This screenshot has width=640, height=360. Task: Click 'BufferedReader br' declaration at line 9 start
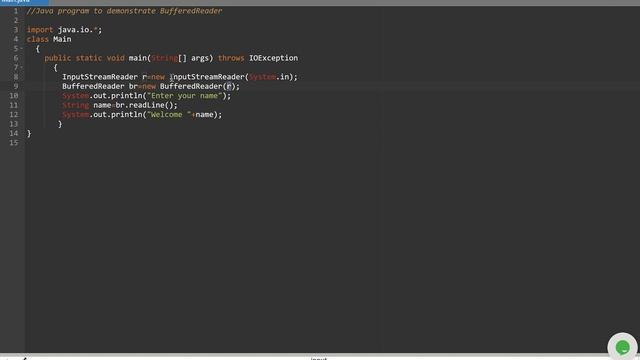[x=100, y=86]
